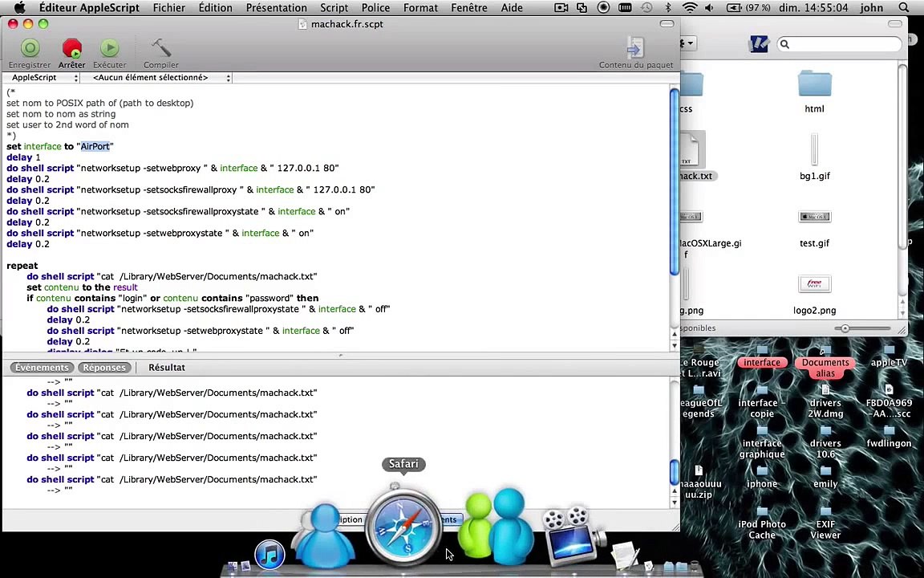Toggle the Réponses log view
924x578 pixels.
[x=104, y=368]
